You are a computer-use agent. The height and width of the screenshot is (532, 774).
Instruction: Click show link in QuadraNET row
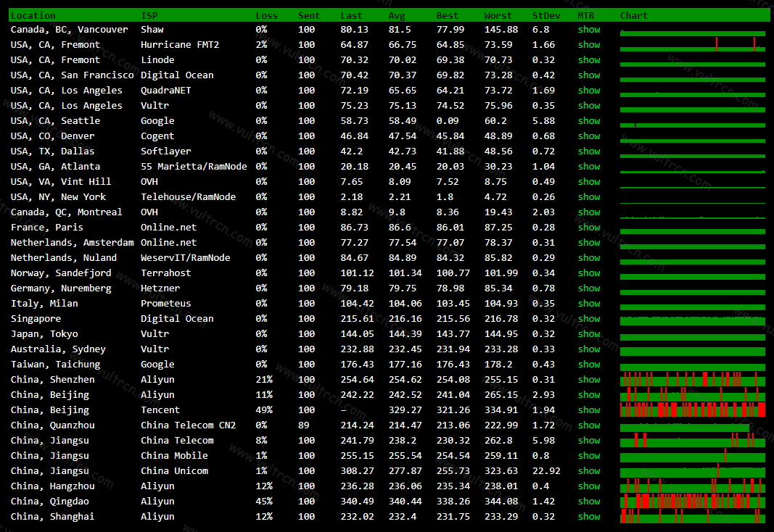pos(589,91)
